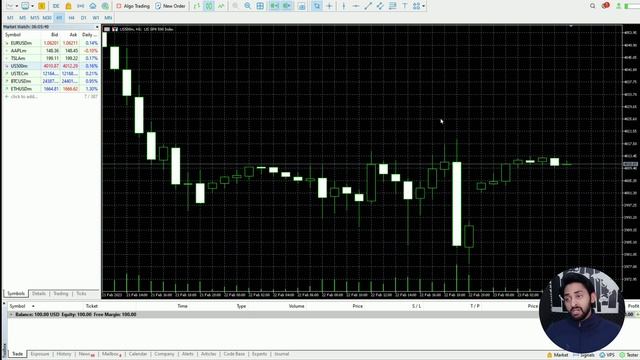Switch to M1 timeframe
This screenshot has height=360, width=640.
[10, 18]
